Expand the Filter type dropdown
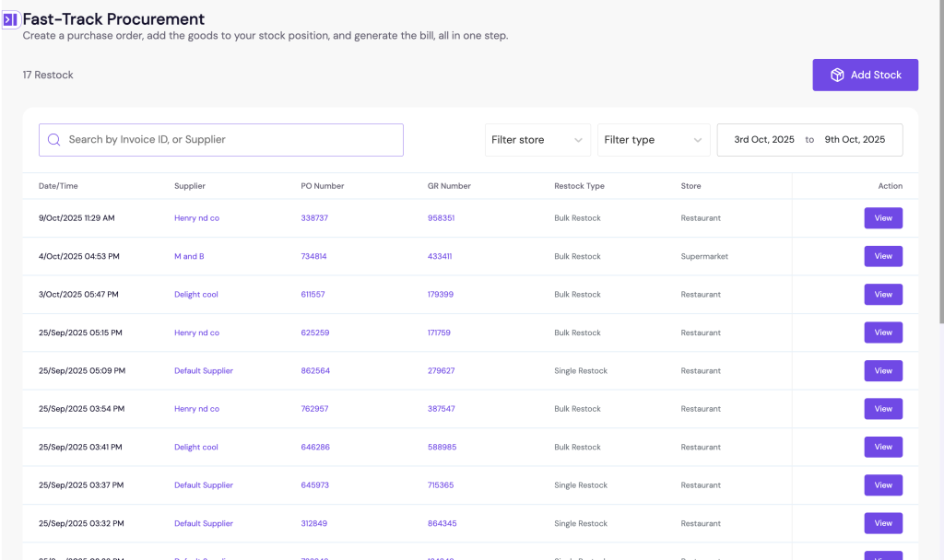Image resolution: width=944 pixels, height=560 pixels. pyautogui.click(x=653, y=140)
